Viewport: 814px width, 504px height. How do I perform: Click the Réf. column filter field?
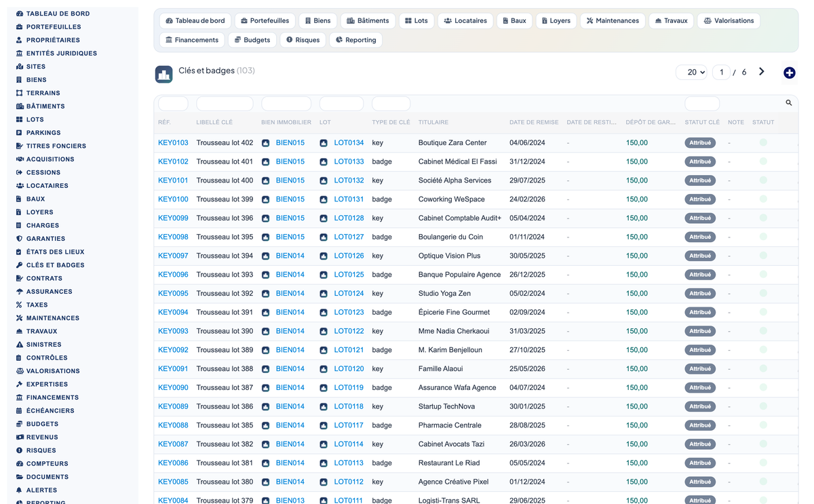click(x=173, y=104)
